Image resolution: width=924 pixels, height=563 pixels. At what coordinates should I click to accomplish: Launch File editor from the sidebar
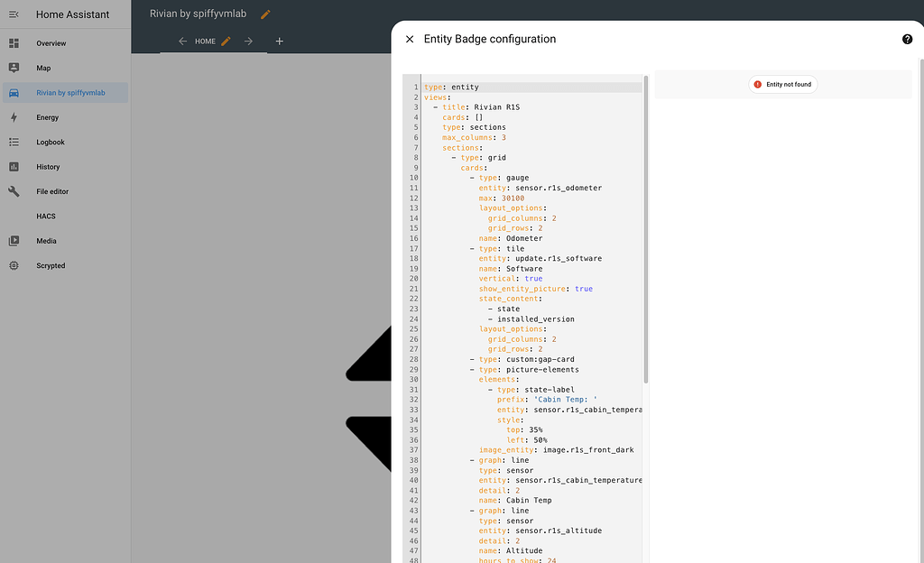click(x=52, y=191)
